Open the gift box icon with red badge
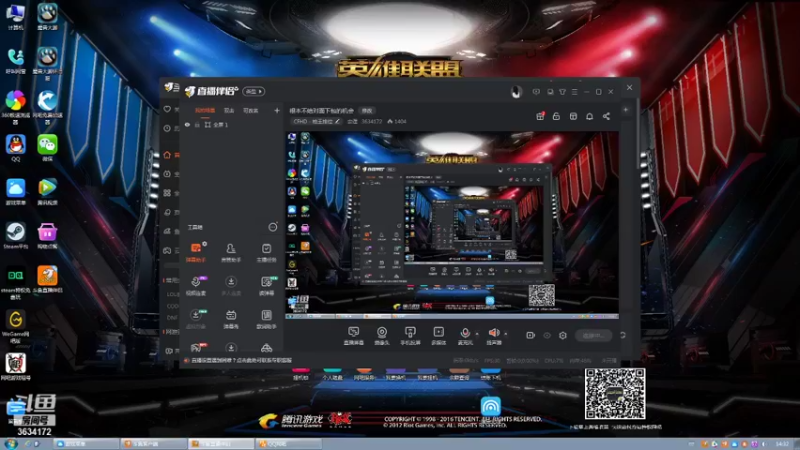Viewport: 800px width, 450px height. click(540, 116)
